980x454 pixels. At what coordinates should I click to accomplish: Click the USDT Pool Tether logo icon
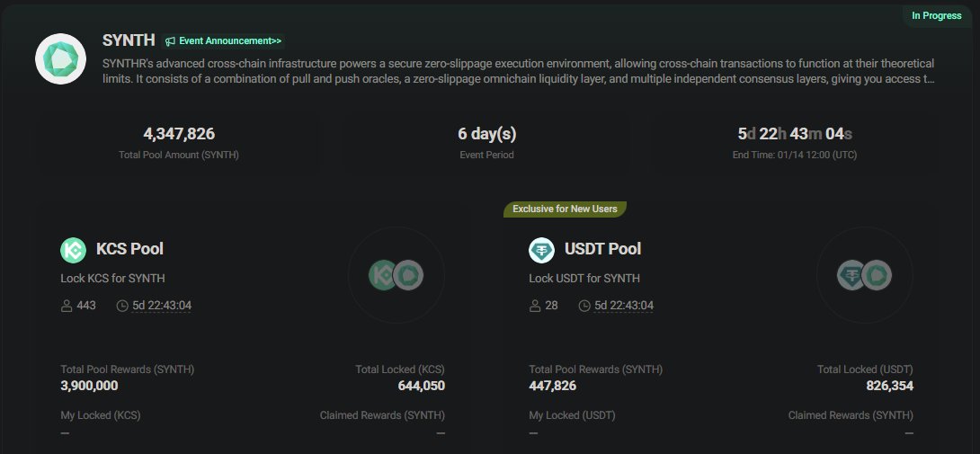pos(541,250)
